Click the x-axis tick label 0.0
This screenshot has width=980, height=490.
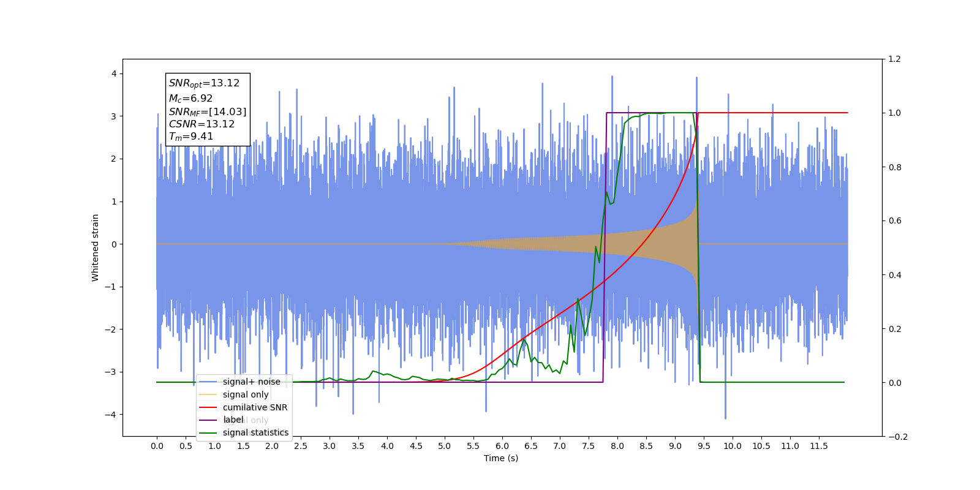tap(157, 446)
